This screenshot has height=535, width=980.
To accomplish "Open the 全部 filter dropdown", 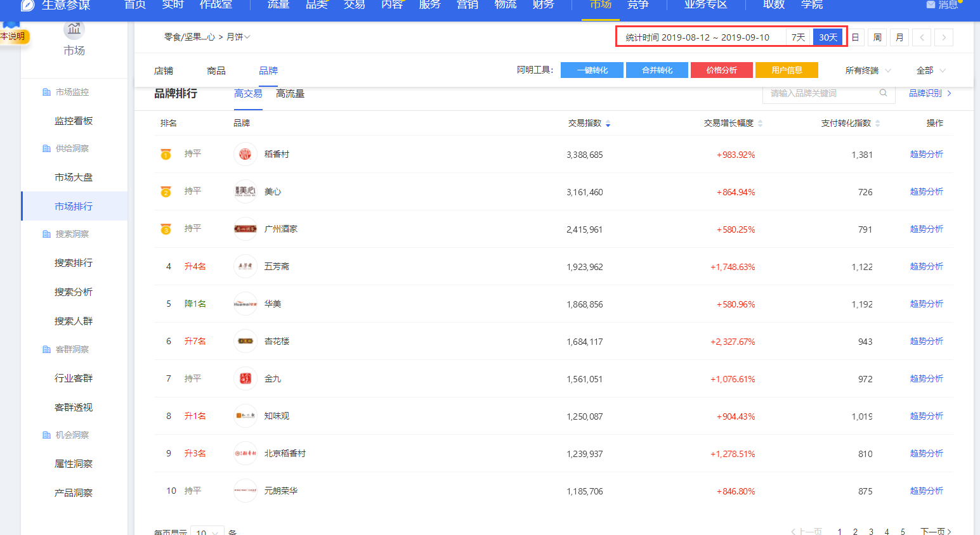I will coord(931,70).
